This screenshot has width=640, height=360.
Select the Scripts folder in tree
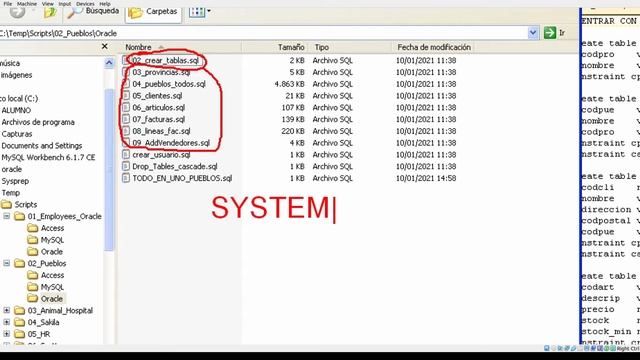tap(26, 204)
